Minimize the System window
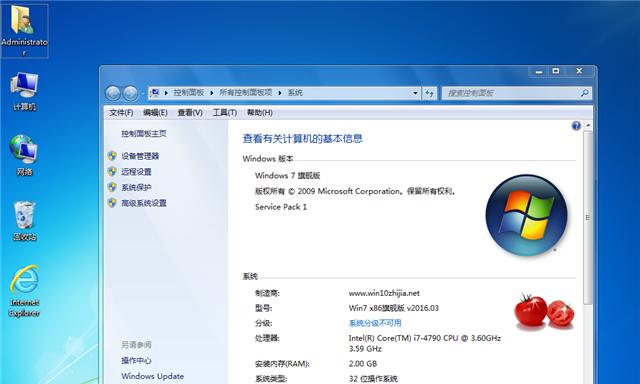 pos(539,71)
